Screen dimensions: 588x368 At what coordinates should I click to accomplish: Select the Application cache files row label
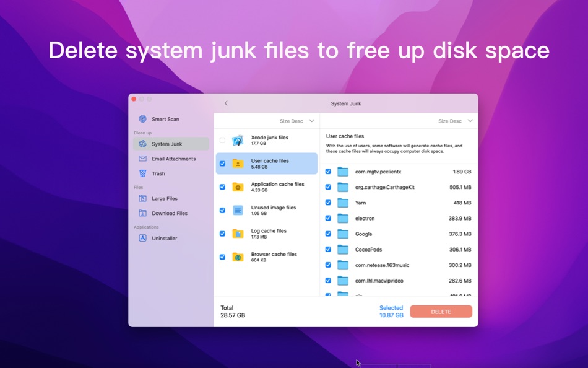tap(277, 184)
